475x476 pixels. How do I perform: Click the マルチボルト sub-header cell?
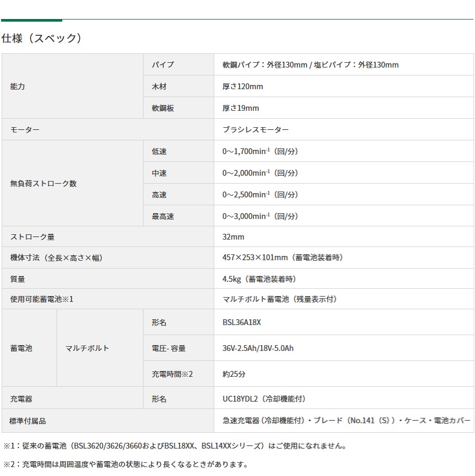click(100, 348)
